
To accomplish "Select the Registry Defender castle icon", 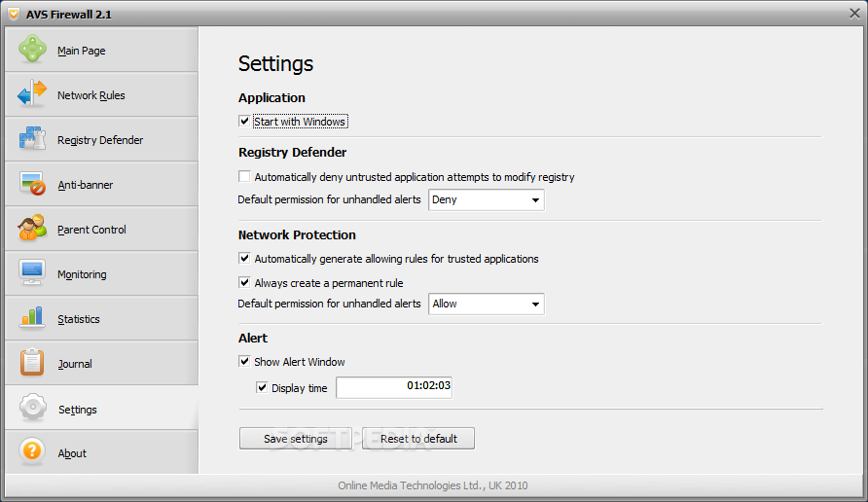I will point(32,138).
